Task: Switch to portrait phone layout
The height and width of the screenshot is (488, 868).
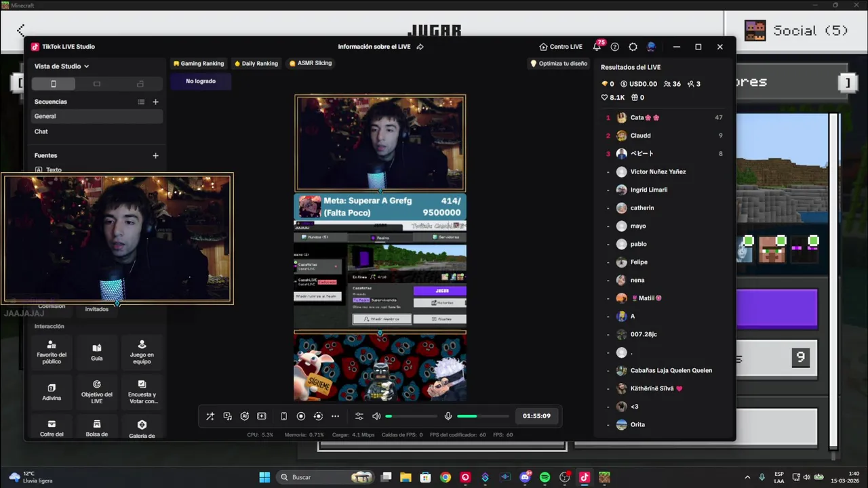Action: click(54, 84)
